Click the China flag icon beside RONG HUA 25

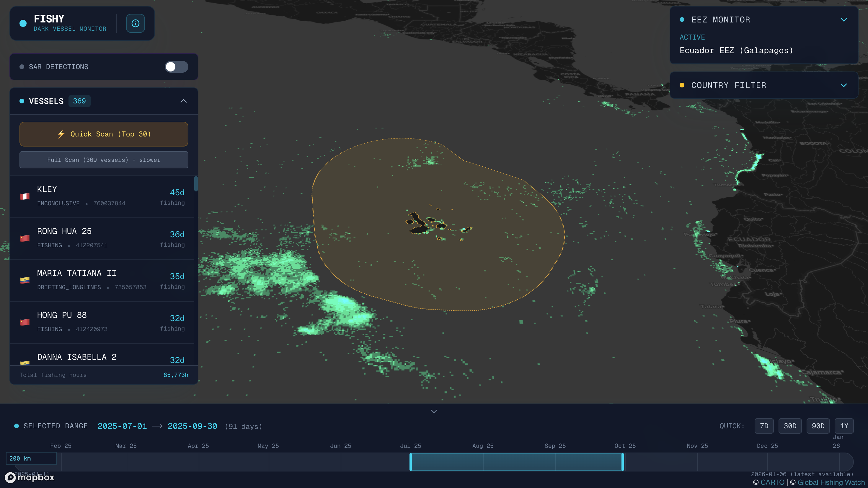[25, 238]
